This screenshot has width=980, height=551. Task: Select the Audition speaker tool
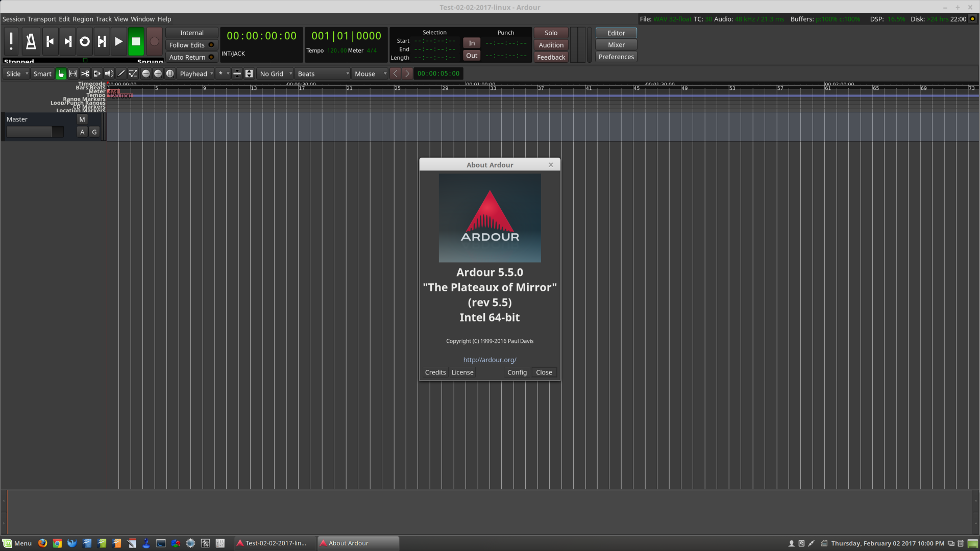109,73
